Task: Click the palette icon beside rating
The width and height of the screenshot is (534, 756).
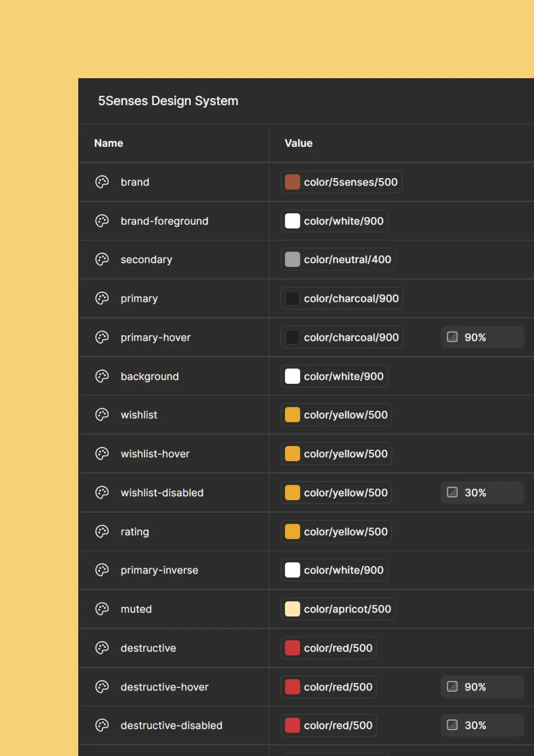Action: [102, 532]
